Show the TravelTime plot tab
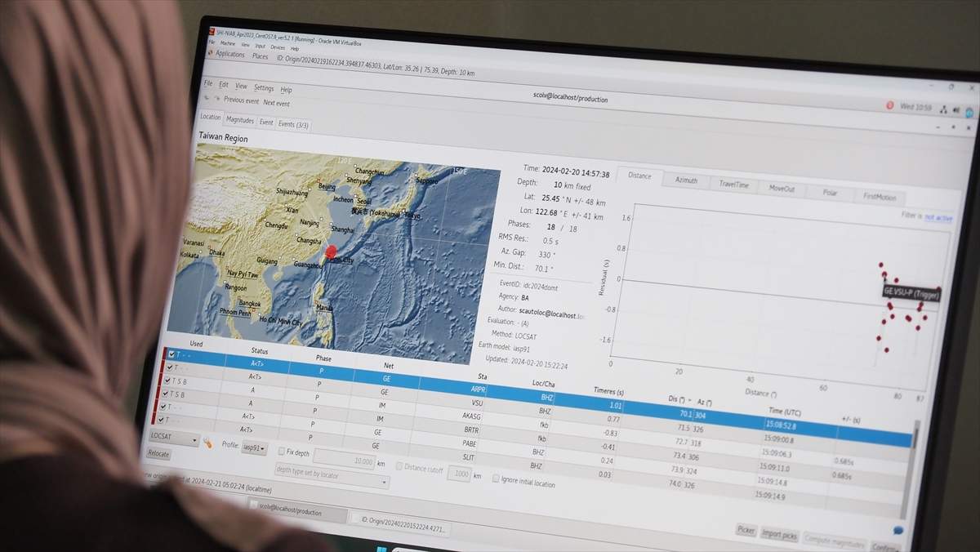The height and width of the screenshot is (552, 980). tap(733, 185)
